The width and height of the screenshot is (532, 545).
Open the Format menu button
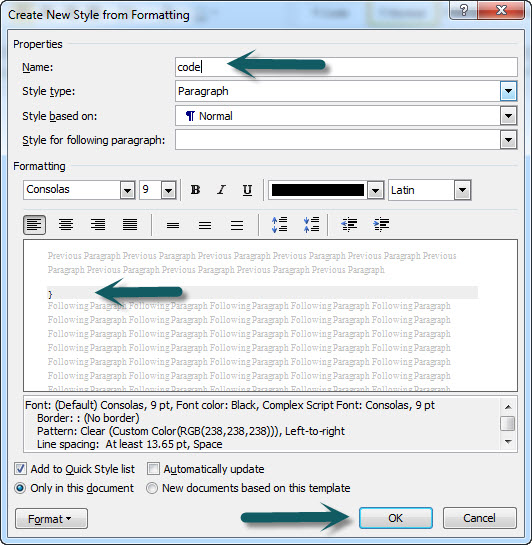pyautogui.click(x=51, y=519)
